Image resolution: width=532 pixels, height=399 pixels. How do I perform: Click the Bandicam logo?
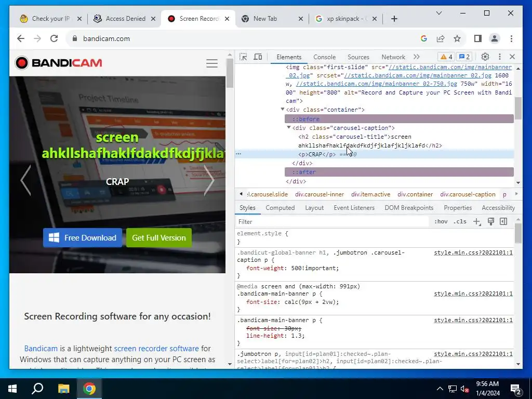tap(58, 63)
